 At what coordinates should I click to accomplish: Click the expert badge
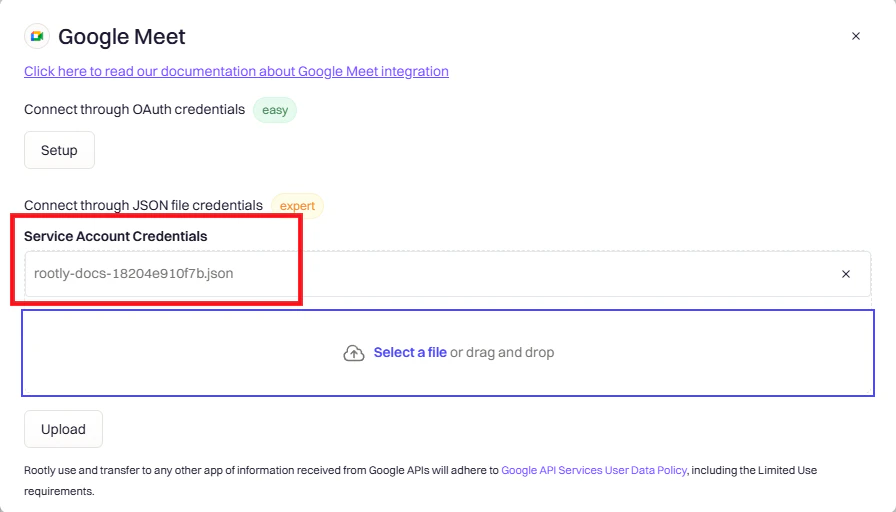(297, 206)
